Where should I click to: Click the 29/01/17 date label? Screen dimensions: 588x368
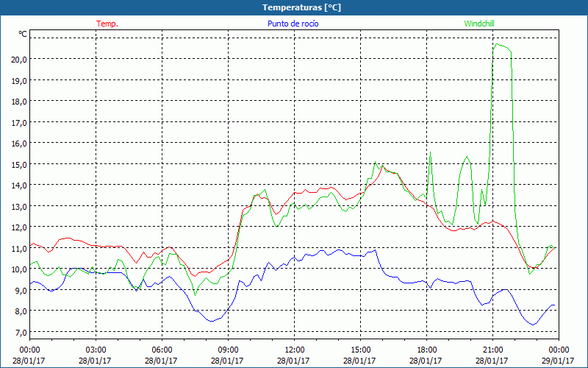coord(558,361)
